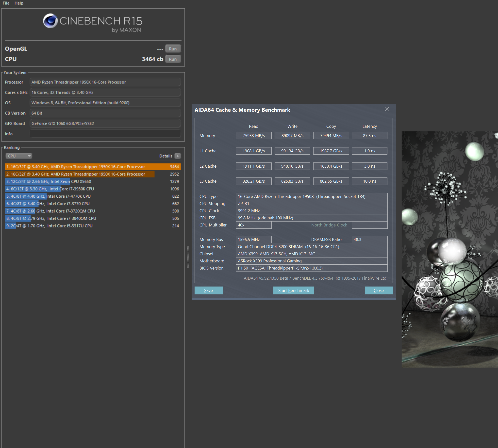
Task: Select the Intel Core i7-4770K ranking row
Action: pyautogui.click(x=93, y=196)
